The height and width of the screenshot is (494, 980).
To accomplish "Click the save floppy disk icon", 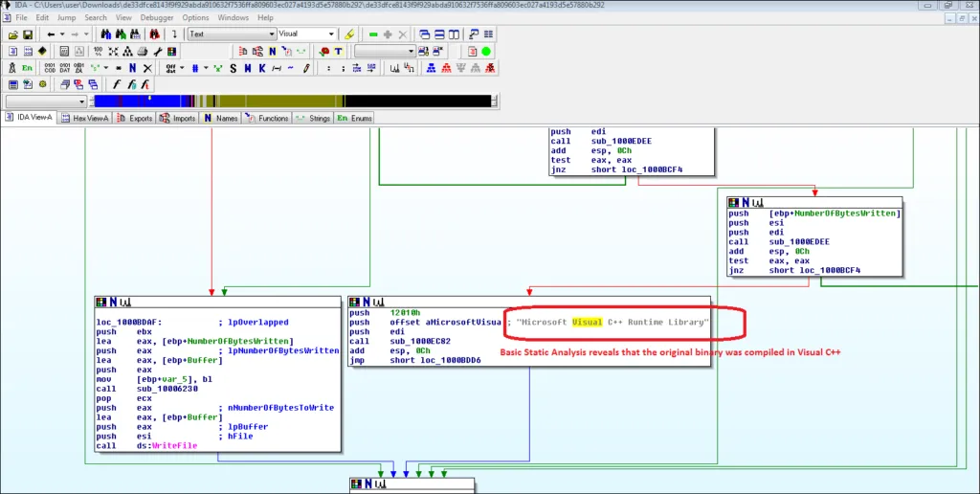I will [28, 34].
